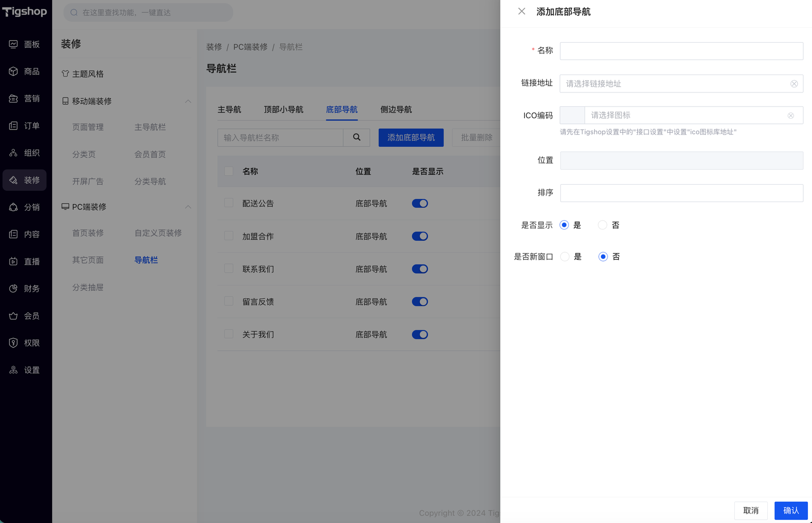Viewport: 812px width, 523px height.
Task: Clear the ICO编码 field with its clear icon
Action: (x=791, y=116)
